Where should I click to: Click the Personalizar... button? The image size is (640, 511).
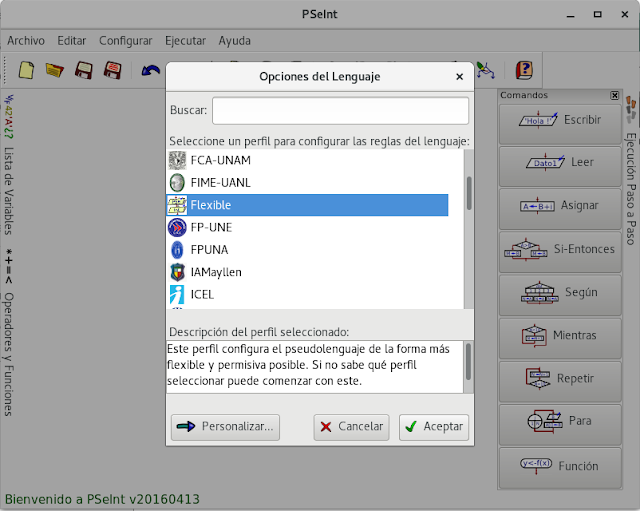pos(225,427)
